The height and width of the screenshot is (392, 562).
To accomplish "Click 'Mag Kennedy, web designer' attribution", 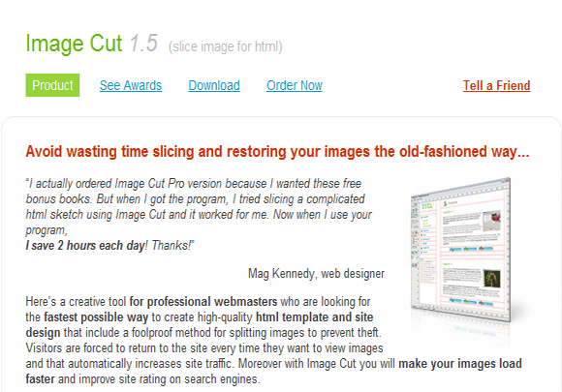I will coord(316,274).
